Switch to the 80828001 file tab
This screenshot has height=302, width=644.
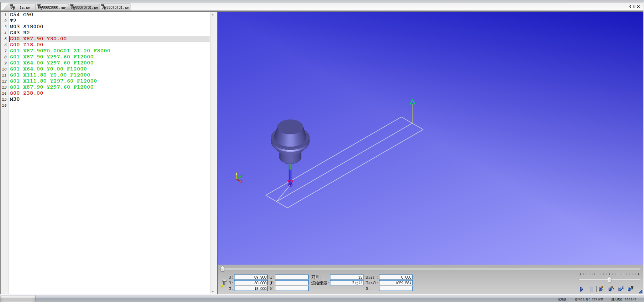pyautogui.click(x=52, y=7)
